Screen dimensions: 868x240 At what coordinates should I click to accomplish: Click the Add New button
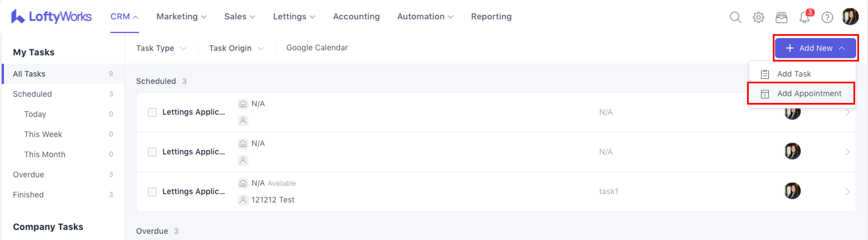tap(815, 48)
